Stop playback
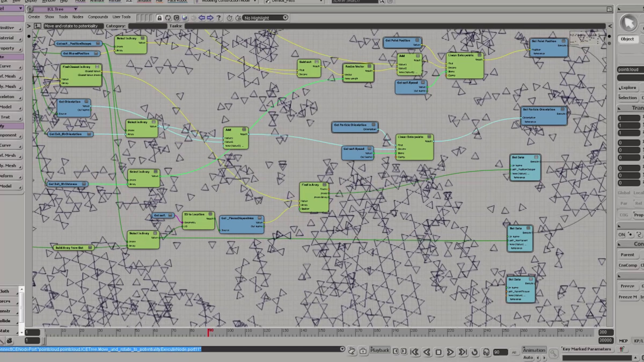644x362 pixels. pyautogui.click(x=438, y=352)
